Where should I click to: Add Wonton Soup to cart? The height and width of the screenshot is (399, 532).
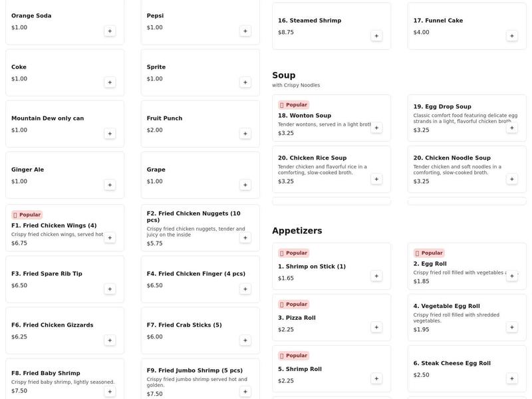pyautogui.click(x=376, y=128)
